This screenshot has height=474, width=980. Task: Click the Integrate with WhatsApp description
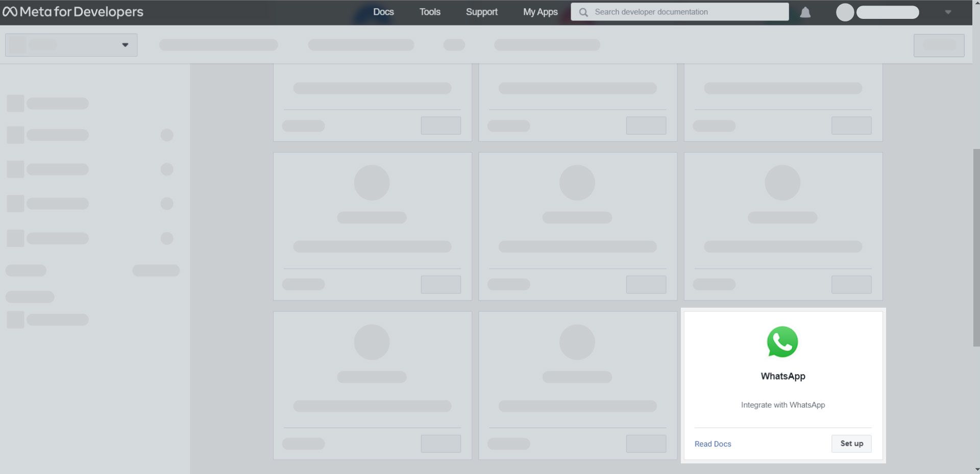click(x=783, y=405)
